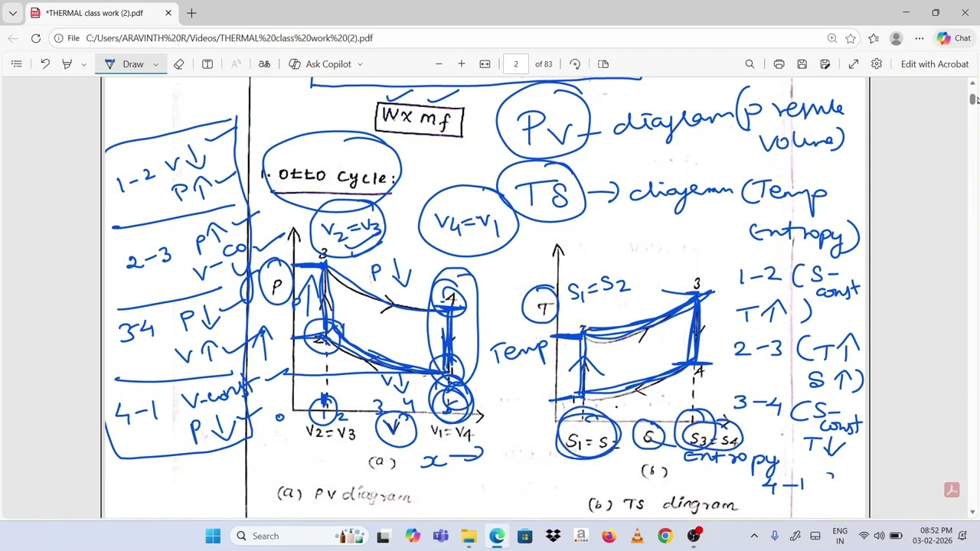Screen dimensions: 980x551
Task: Click Edit with Acrobat
Action: (x=935, y=64)
